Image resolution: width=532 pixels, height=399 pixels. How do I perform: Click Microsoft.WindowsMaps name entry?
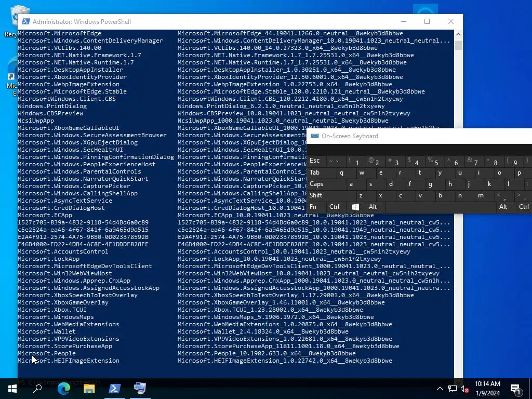pyautogui.click(x=56, y=317)
